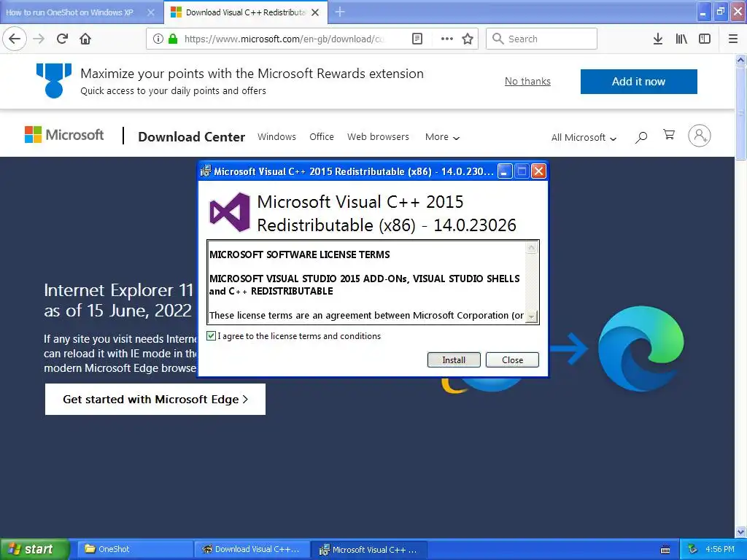Click the system tray network icon
The image size is (747, 560).
pyautogui.click(x=692, y=549)
